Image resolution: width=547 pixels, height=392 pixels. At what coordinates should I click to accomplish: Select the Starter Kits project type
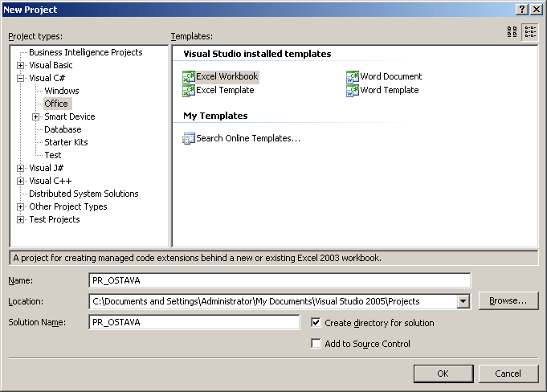66,142
